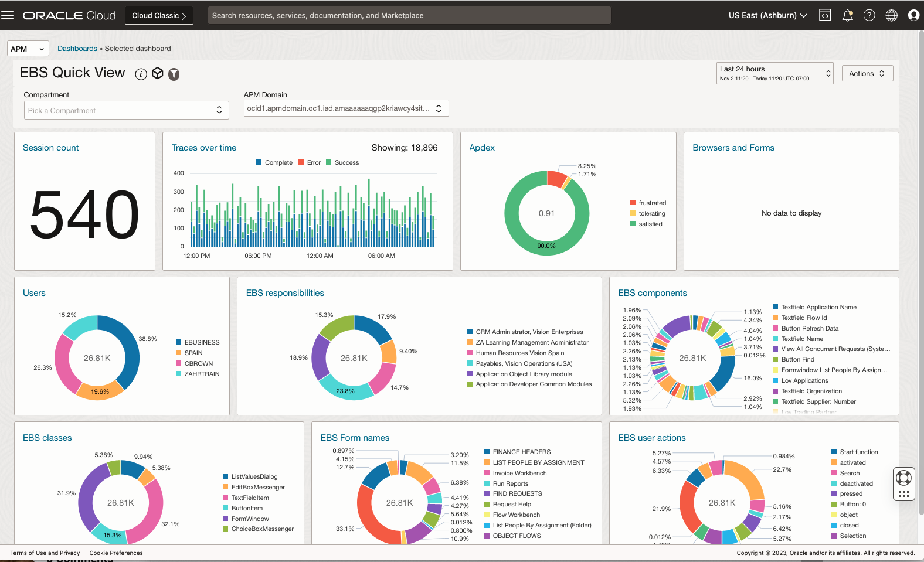Open the notifications bell

click(847, 15)
